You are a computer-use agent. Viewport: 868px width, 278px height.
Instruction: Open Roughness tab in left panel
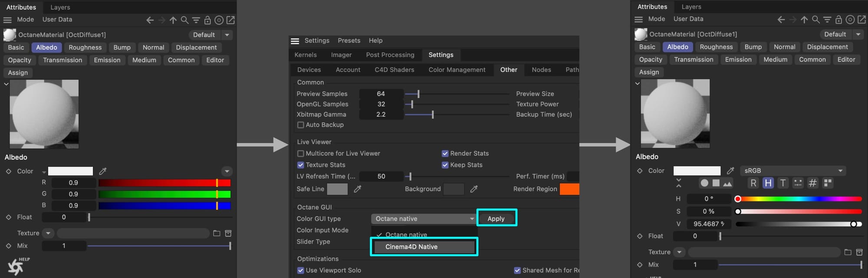click(x=85, y=48)
